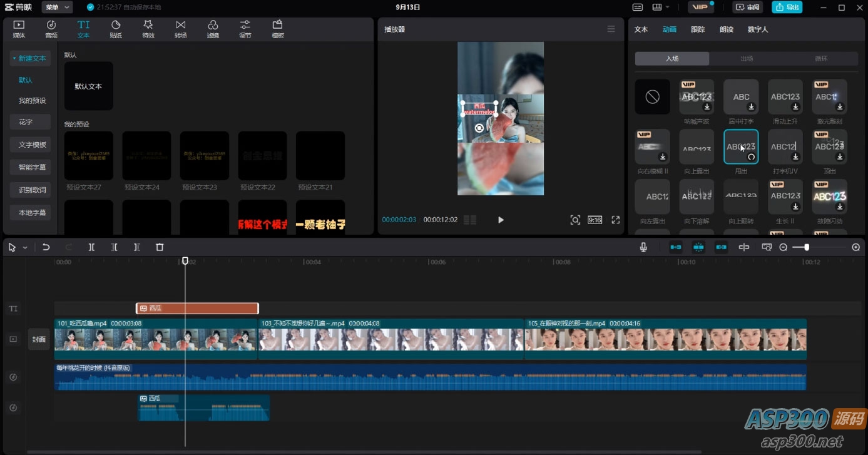
Task: Open the 转场 (Transitions) panel
Action: [180, 29]
